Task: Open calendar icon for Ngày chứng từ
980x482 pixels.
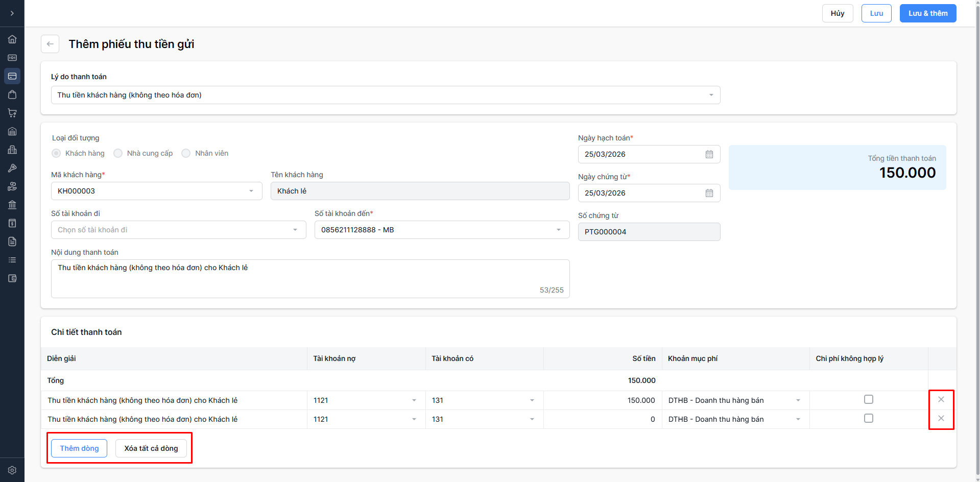Action: (709, 193)
